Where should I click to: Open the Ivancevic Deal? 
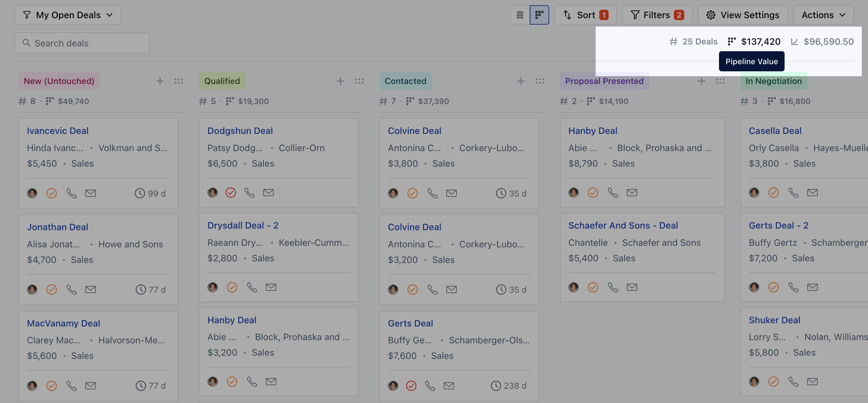[x=58, y=131]
